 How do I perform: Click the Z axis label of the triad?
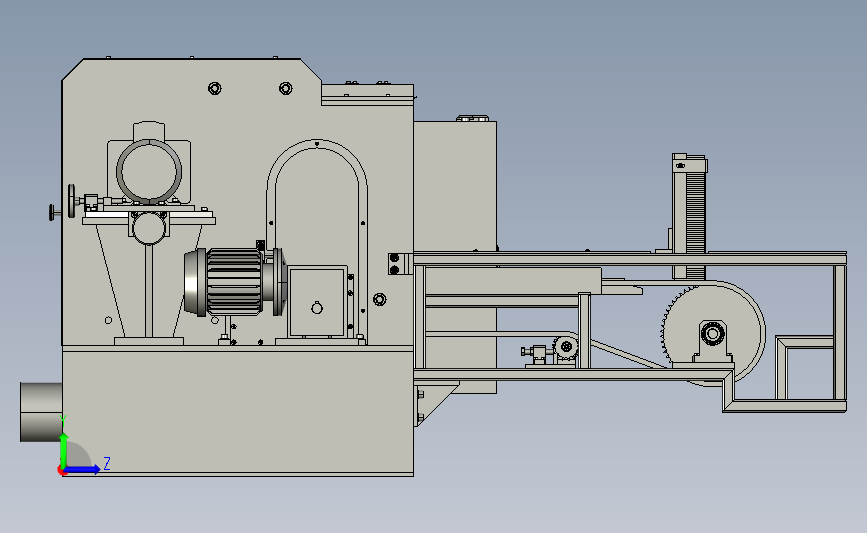[x=107, y=463]
